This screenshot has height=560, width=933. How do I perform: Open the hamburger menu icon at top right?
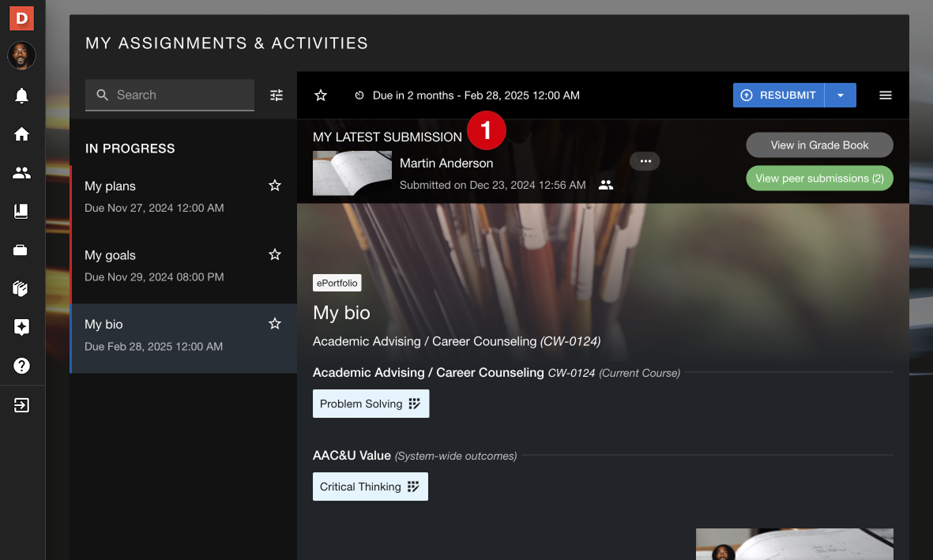click(886, 96)
